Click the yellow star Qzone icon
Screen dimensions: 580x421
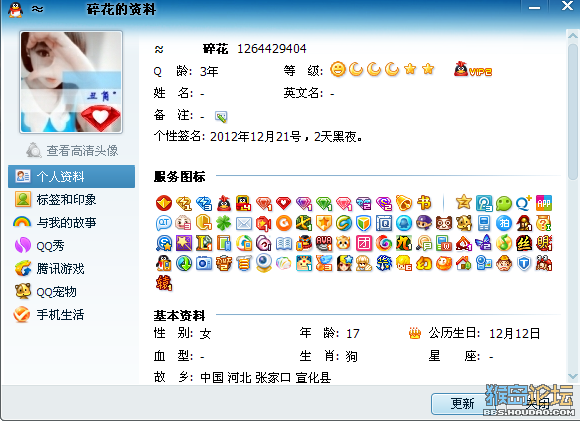point(463,202)
